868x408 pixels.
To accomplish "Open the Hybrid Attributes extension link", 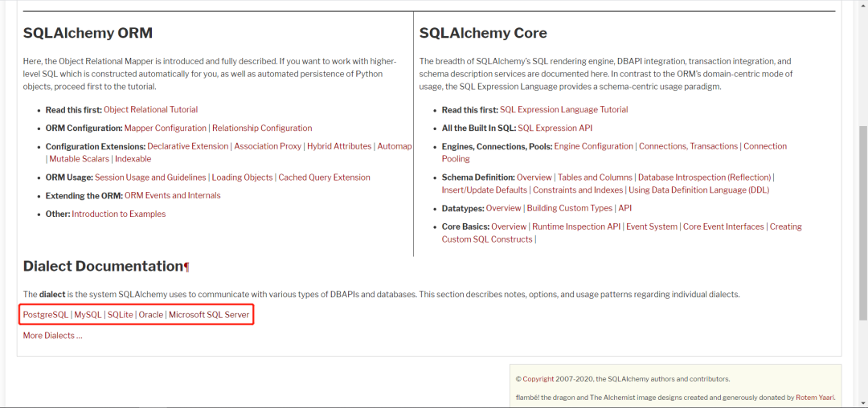I will click(339, 146).
